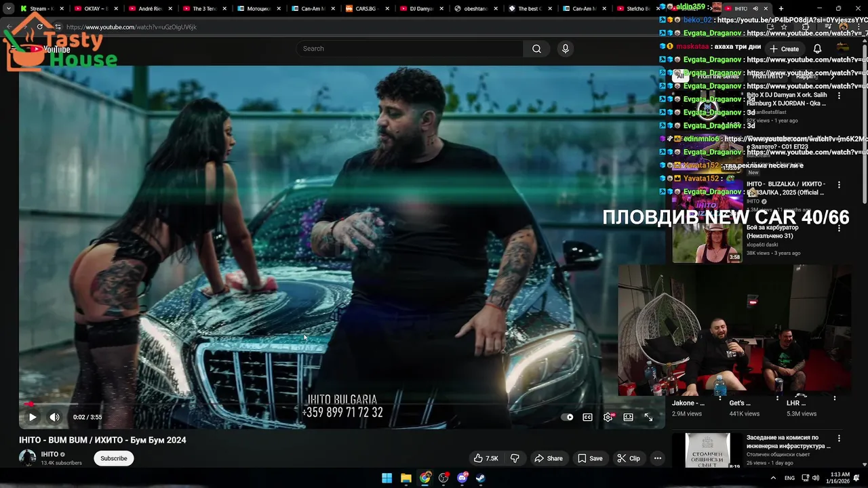This screenshot has height=488, width=868.
Task: Open the ENG language switcher
Action: click(790, 478)
